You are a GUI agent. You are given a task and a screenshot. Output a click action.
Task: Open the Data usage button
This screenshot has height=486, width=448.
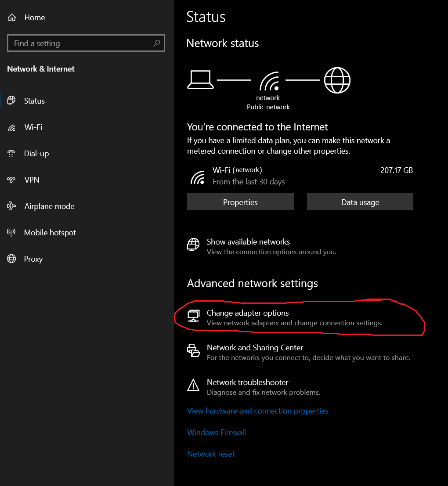[360, 202]
